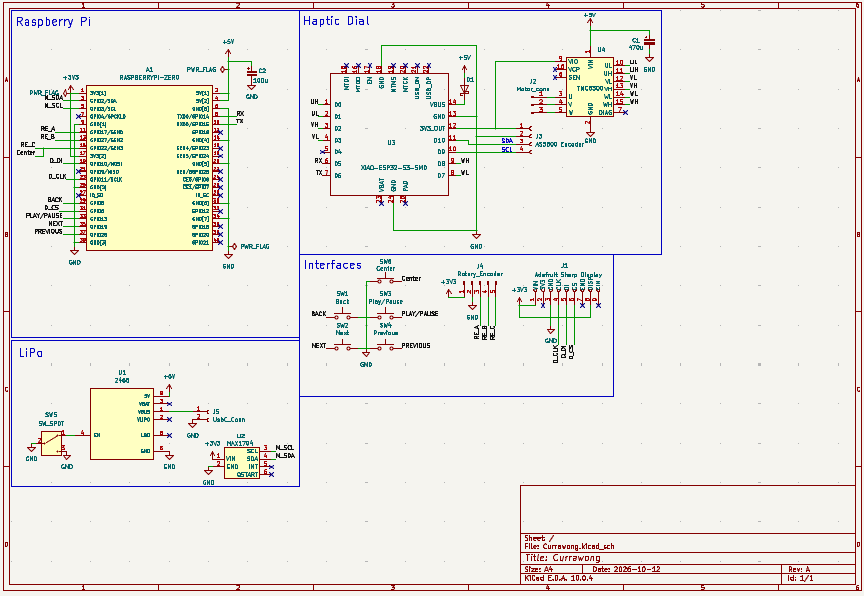864x596 pixels.
Task: Select the SW3 Play/Pause pushbutton symbol
Action: 386,316
